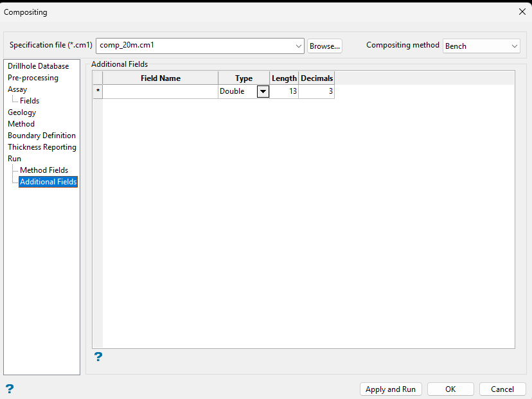Click the Decimals cell showing 3
The width and height of the screenshot is (532, 399).
pyautogui.click(x=317, y=92)
